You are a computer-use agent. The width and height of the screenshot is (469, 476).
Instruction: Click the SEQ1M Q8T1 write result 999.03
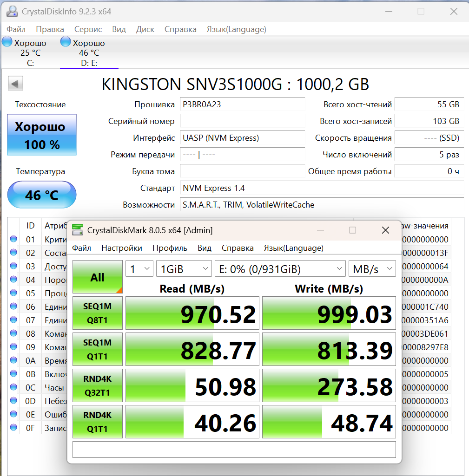[x=329, y=313]
